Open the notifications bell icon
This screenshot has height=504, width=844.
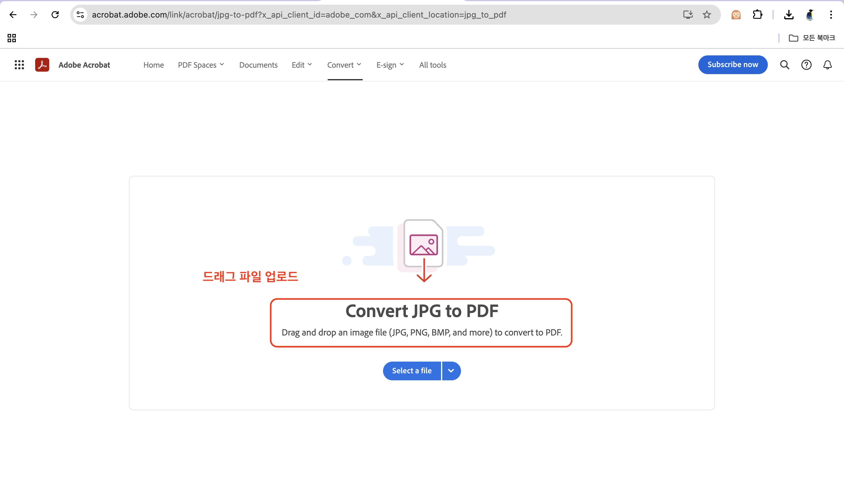tap(827, 65)
